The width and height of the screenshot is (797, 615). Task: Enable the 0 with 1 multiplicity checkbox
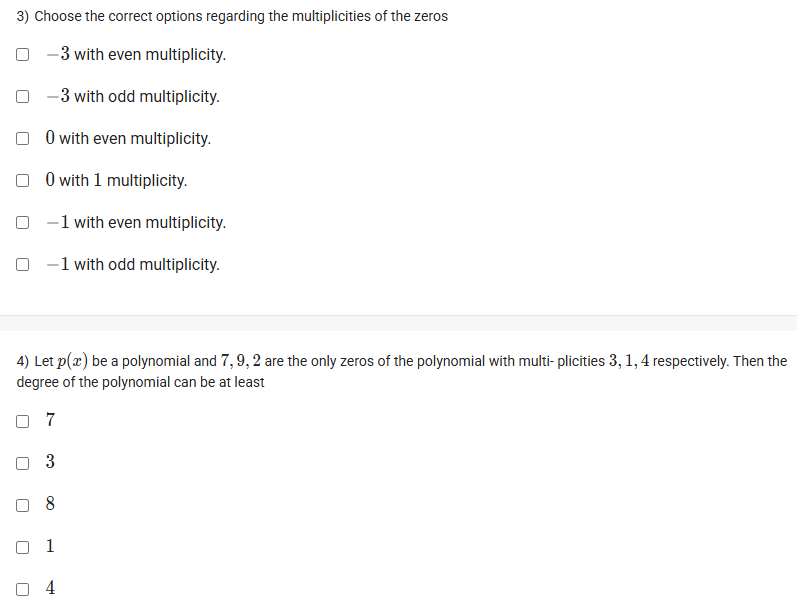(22, 180)
